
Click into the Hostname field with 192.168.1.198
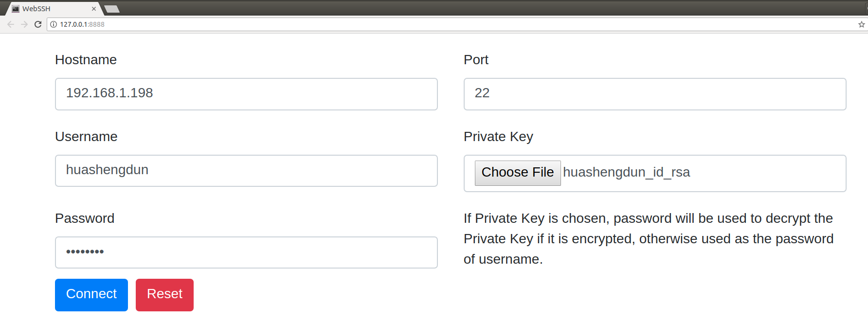pyautogui.click(x=246, y=94)
